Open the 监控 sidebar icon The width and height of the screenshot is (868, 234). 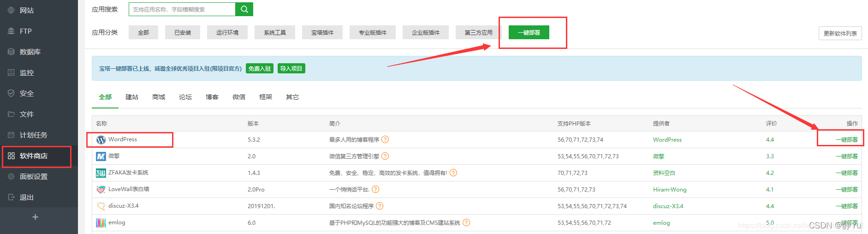11,72
